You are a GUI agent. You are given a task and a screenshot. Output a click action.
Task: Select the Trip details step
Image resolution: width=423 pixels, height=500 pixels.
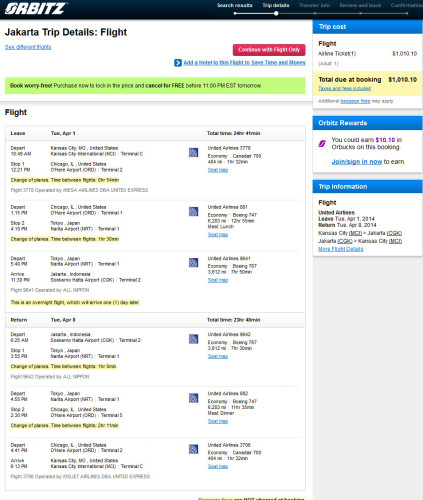[276, 5]
